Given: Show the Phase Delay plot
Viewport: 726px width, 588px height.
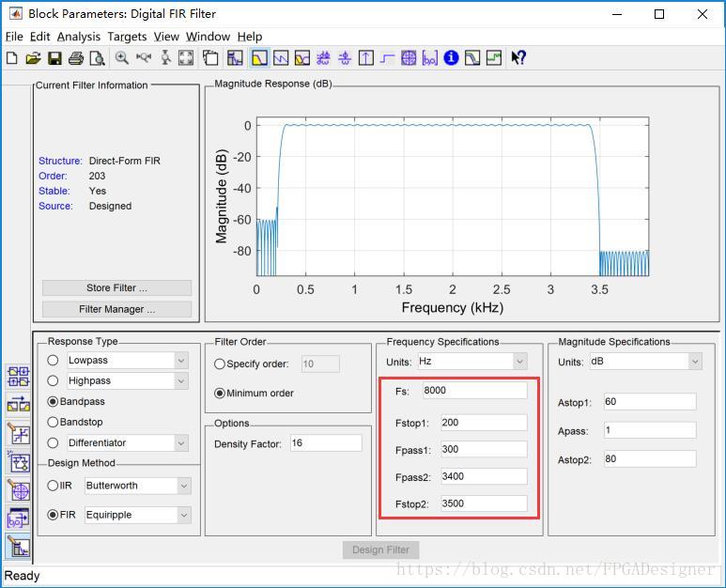Looking at the screenshot, I should click(x=345, y=58).
